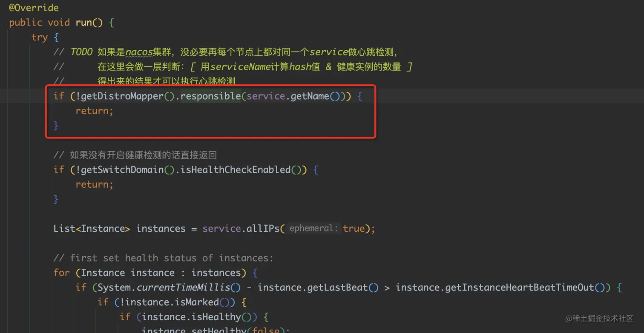Click the for keyword in instance loop

pos(62,273)
